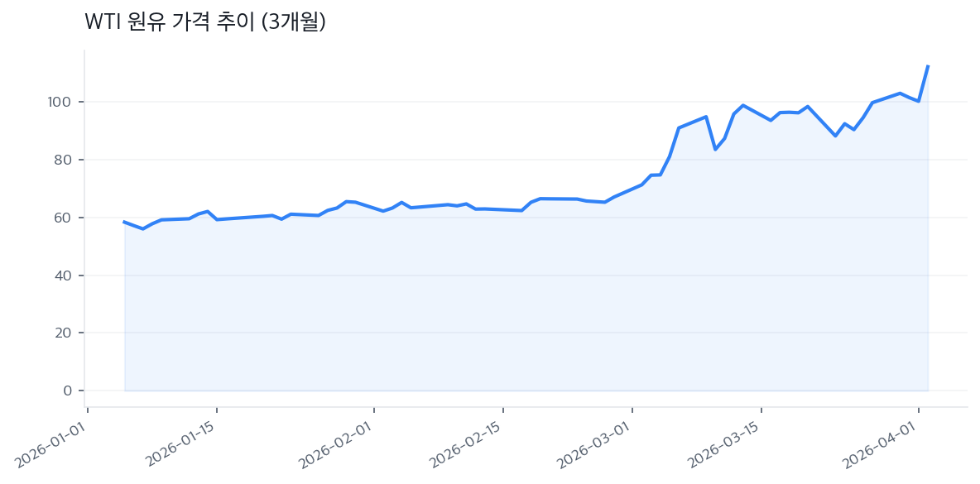Click the '20' value label
This screenshot has height=484, width=980.
[x=65, y=334]
